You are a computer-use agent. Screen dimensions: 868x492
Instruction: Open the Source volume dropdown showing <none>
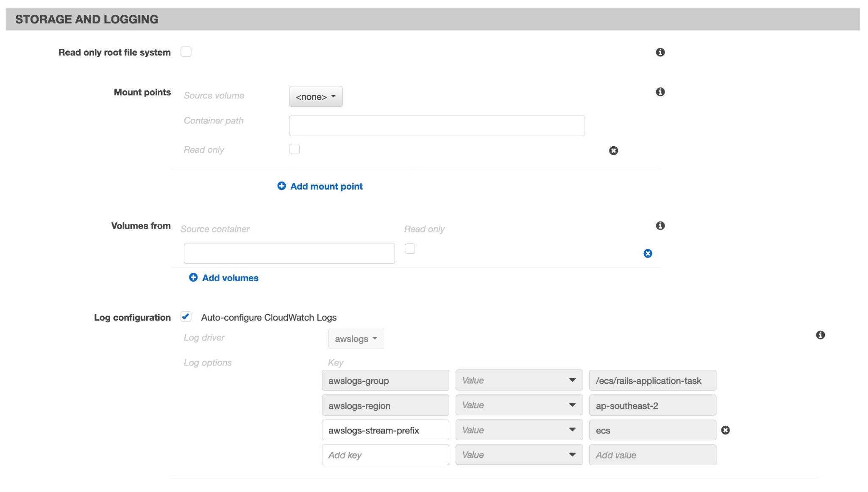point(315,96)
